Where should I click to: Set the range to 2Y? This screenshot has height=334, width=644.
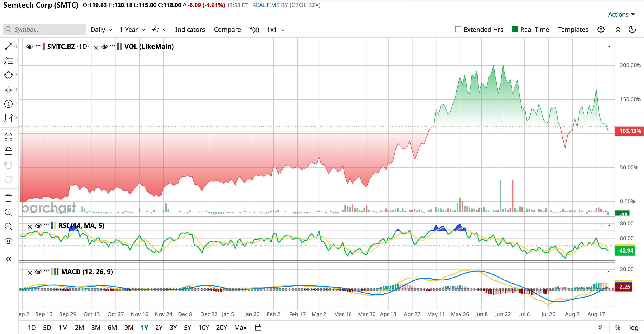tap(159, 328)
